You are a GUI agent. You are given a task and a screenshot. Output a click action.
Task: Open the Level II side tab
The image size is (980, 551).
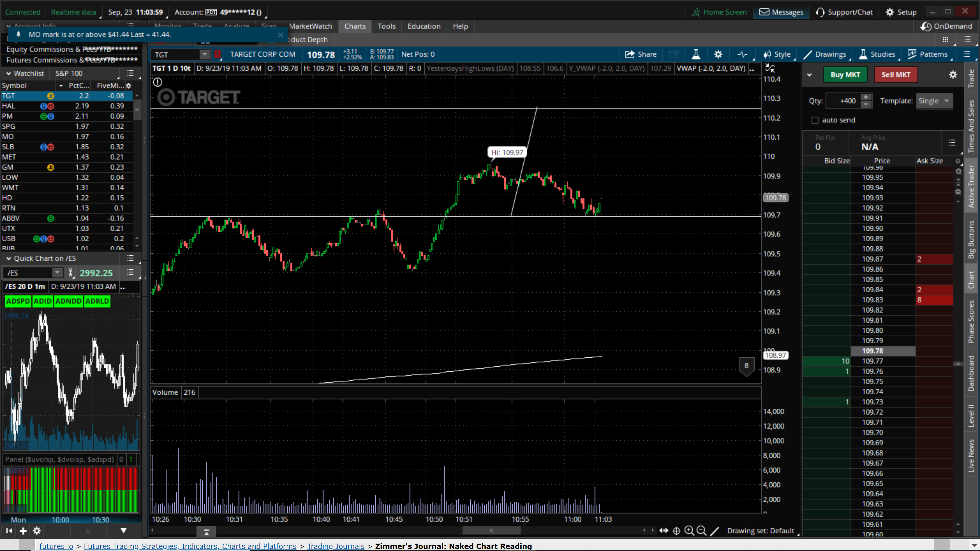click(971, 416)
